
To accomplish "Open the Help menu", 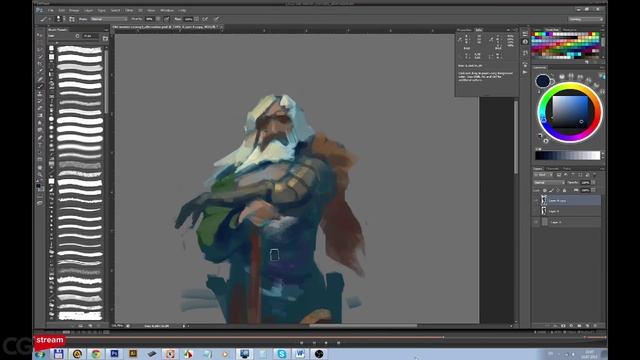I will (x=182, y=10).
